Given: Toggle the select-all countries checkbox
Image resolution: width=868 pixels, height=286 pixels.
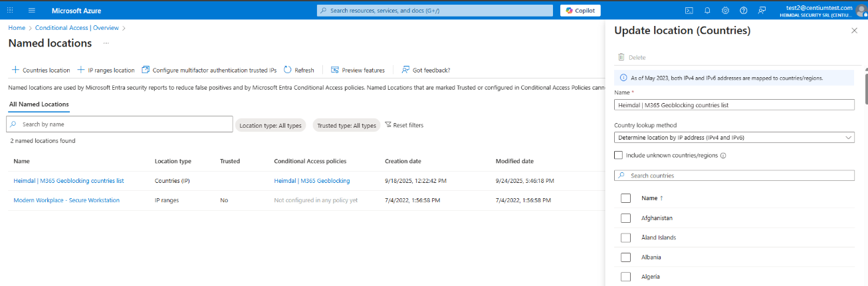Looking at the screenshot, I should [625, 198].
